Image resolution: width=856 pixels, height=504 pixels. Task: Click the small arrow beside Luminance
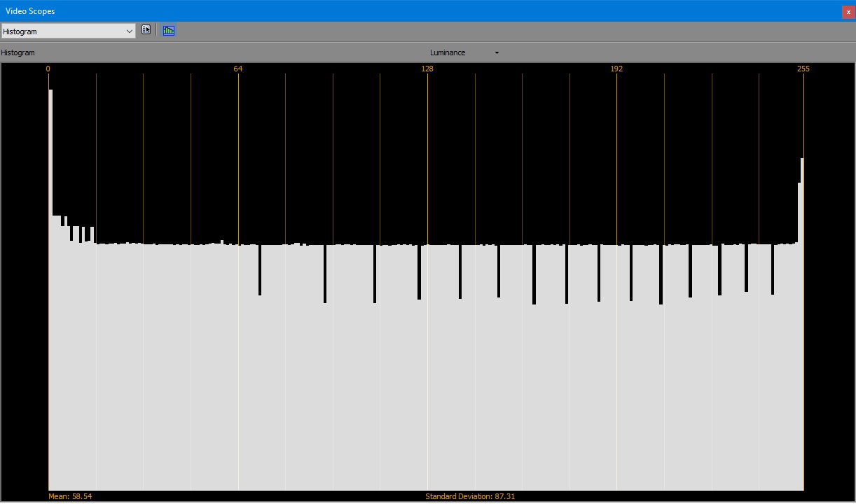[497, 53]
